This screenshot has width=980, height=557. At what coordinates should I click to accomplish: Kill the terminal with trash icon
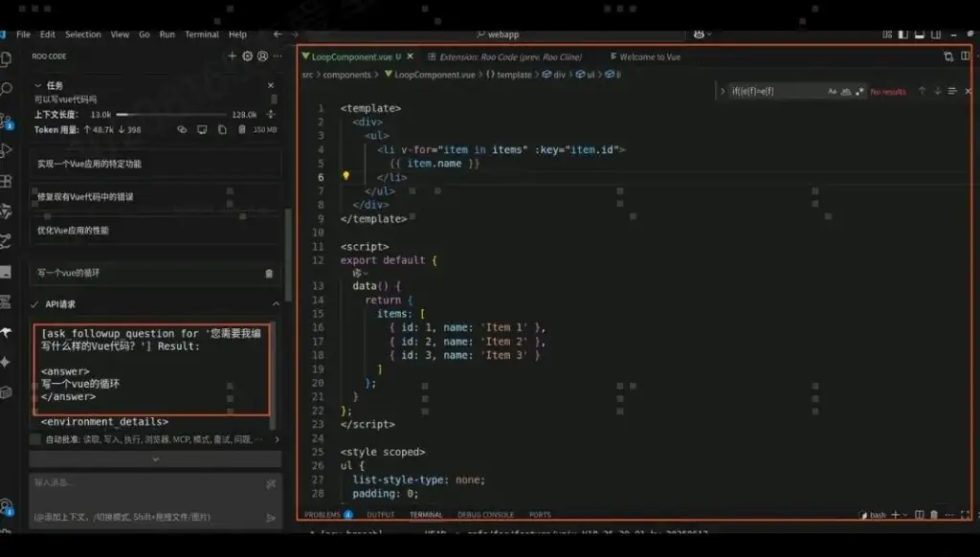click(933, 514)
